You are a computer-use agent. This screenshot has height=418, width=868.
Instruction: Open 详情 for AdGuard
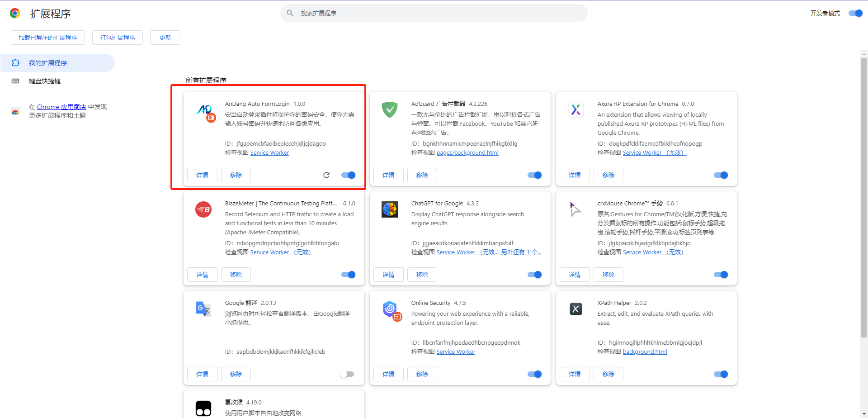[x=388, y=175]
